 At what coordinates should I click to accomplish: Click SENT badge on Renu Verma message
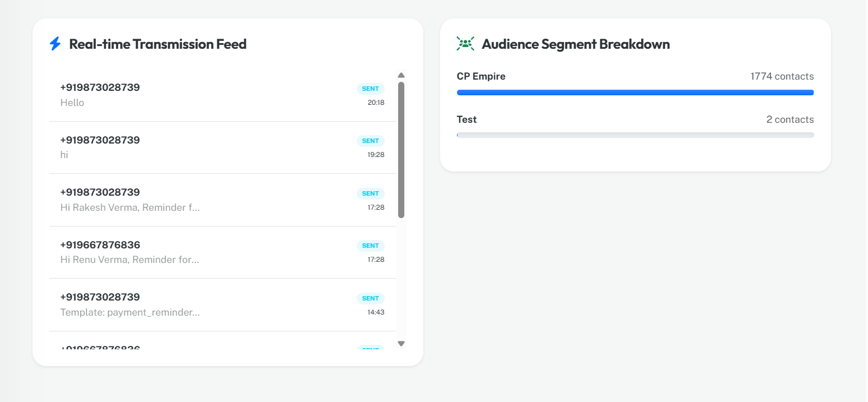(370, 246)
